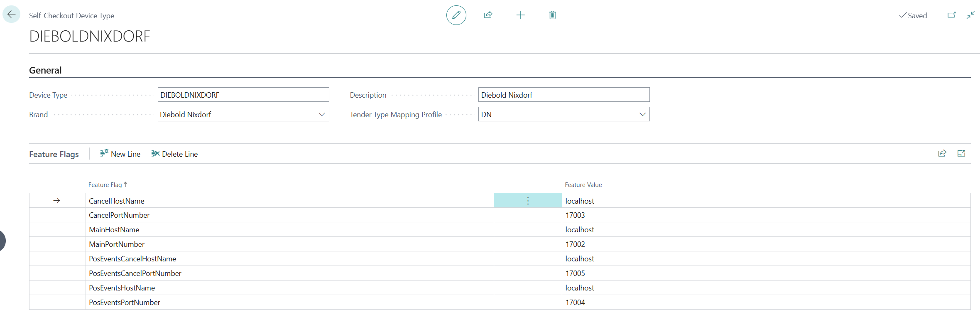
Task: Open the Brand dropdown
Action: 321,115
